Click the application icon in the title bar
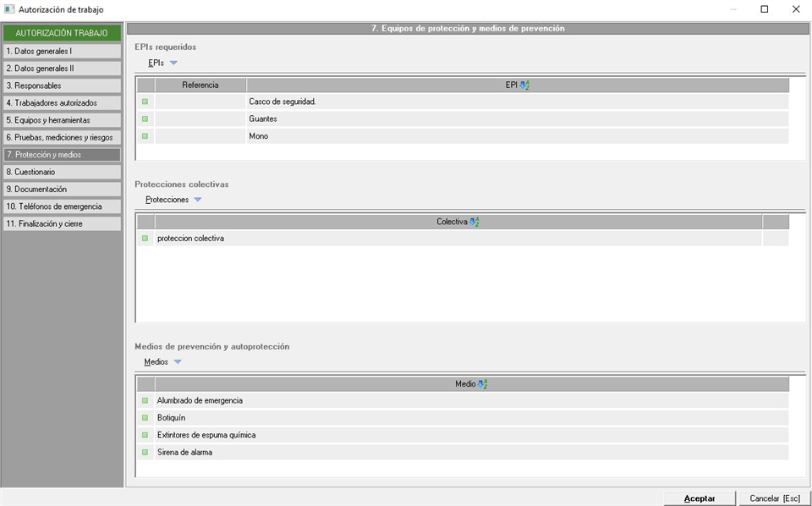This screenshot has height=506, width=812. coord(9,9)
